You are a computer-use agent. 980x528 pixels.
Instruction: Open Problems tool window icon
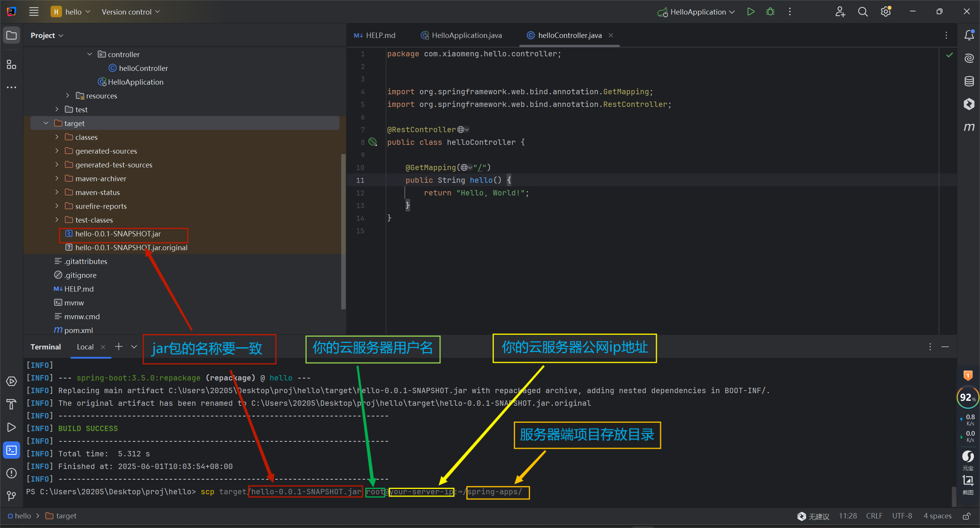[11, 473]
